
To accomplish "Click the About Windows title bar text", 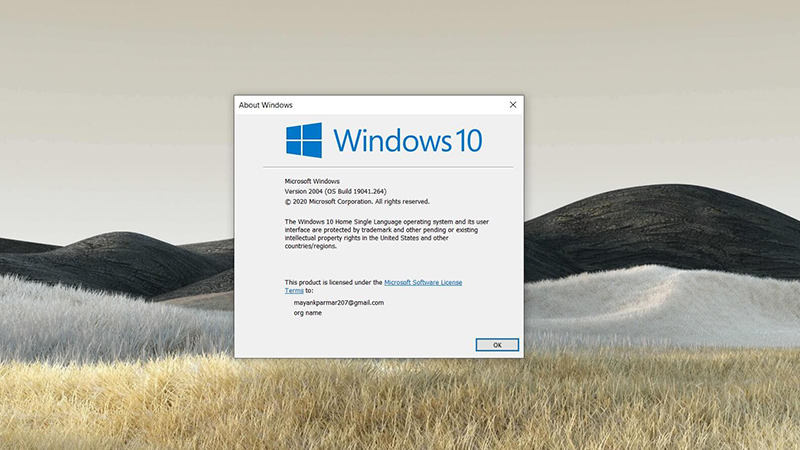I will point(266,105).
